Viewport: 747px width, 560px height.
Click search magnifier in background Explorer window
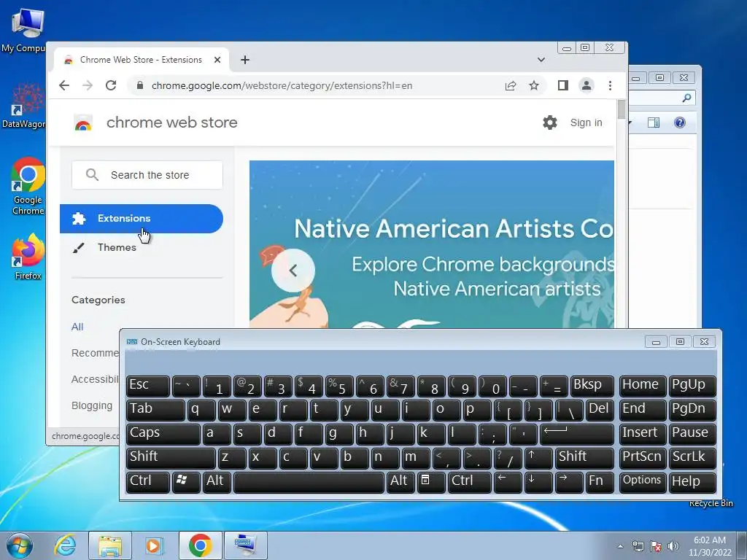(x=686, y=98)
